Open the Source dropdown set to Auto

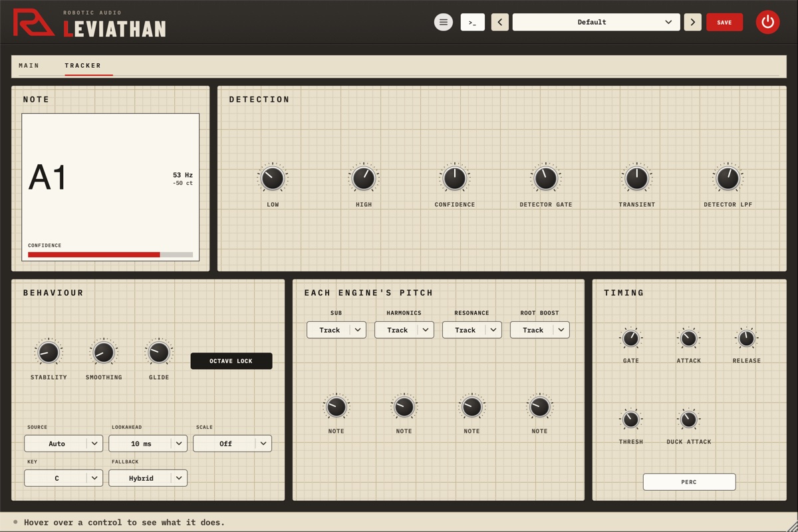coord(64,444)
